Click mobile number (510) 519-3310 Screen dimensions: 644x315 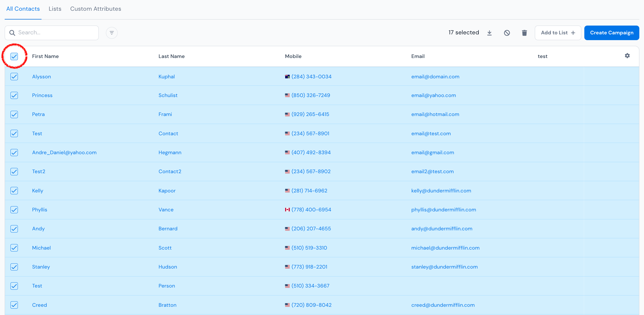(x=309, y=248)
